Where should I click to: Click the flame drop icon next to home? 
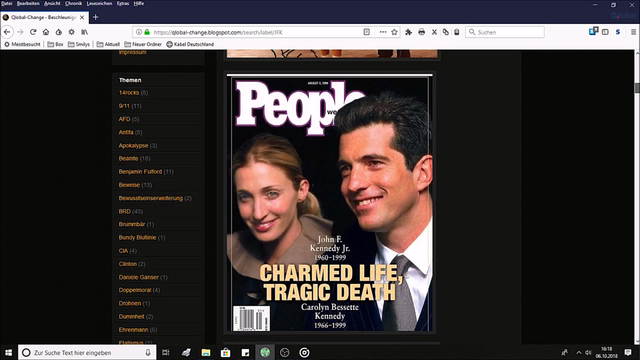[59, 32]
